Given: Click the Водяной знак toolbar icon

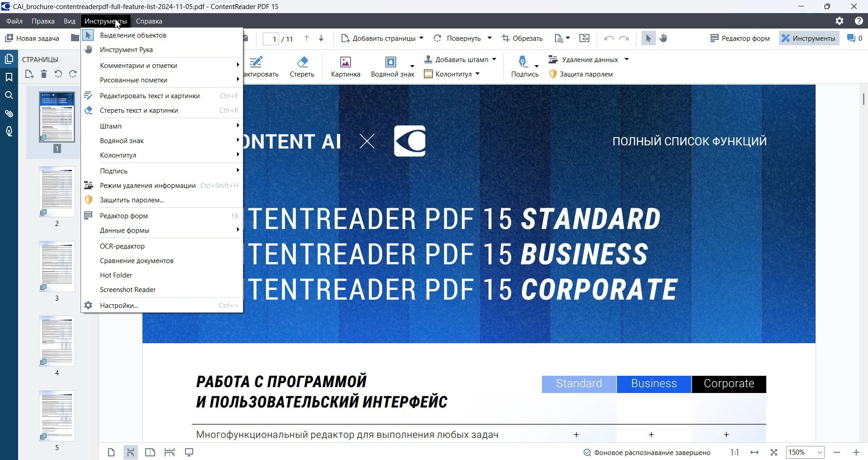Looking at the screenshot, I should click(390, 62).
